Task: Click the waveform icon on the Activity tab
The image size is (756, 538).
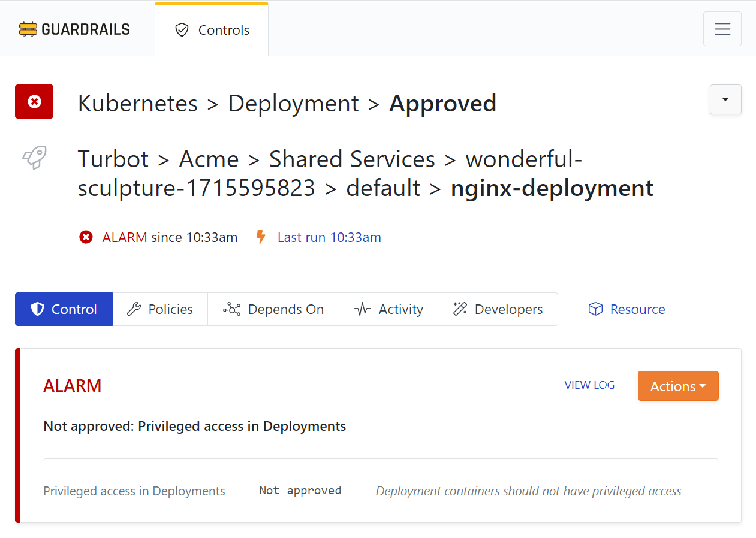Action: (362, 309)
